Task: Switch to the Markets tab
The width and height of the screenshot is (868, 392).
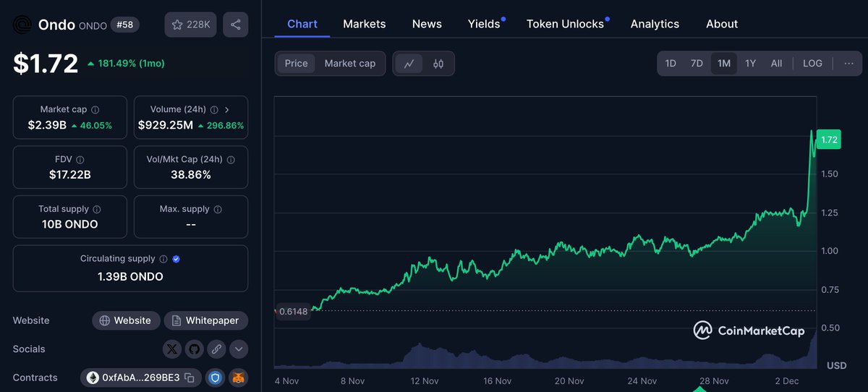Action: [365, 24]
